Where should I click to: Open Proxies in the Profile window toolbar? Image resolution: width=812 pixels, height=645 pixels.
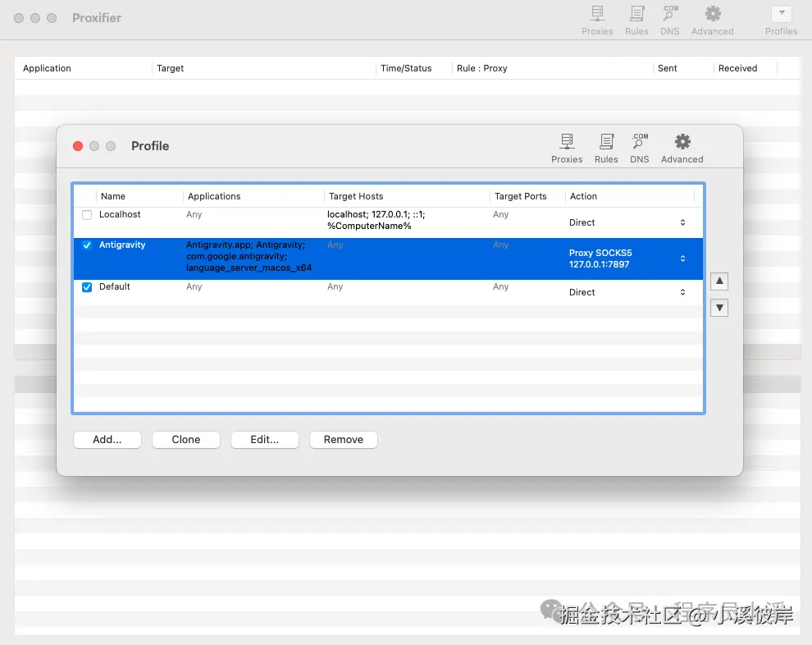tap(567, 149)
